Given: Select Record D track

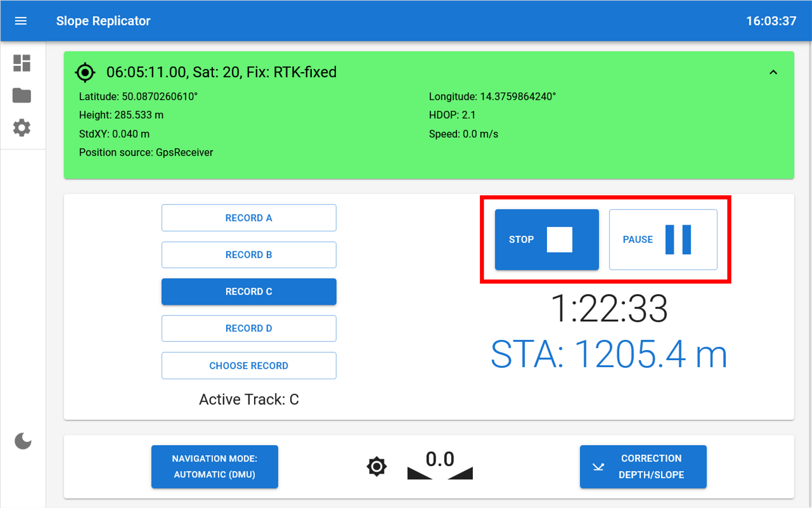Looking at the screenshot, I should (x=249, y=328).
